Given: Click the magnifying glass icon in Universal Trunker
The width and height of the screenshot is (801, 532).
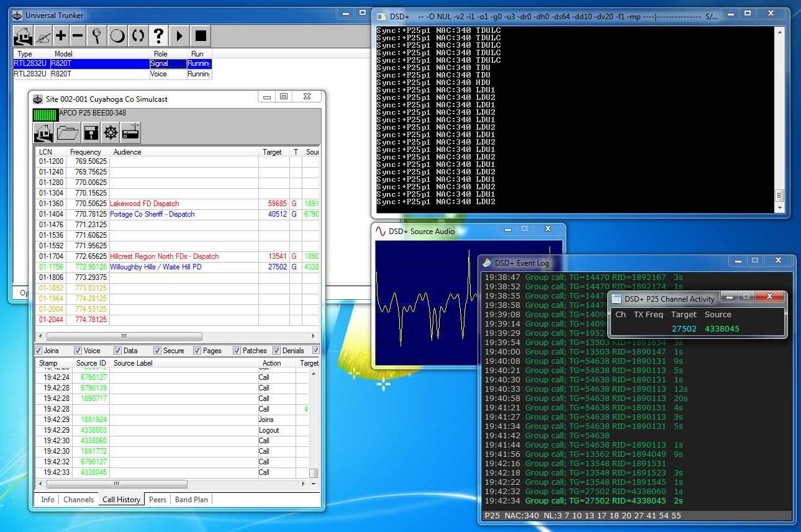Looking at the screenshot, I should tap(97, 36).
